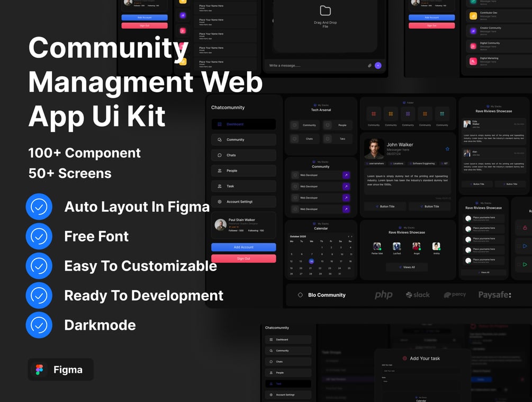Click the blue play icon
Viewport: 532px width, 402px height.
pos(525,246)
